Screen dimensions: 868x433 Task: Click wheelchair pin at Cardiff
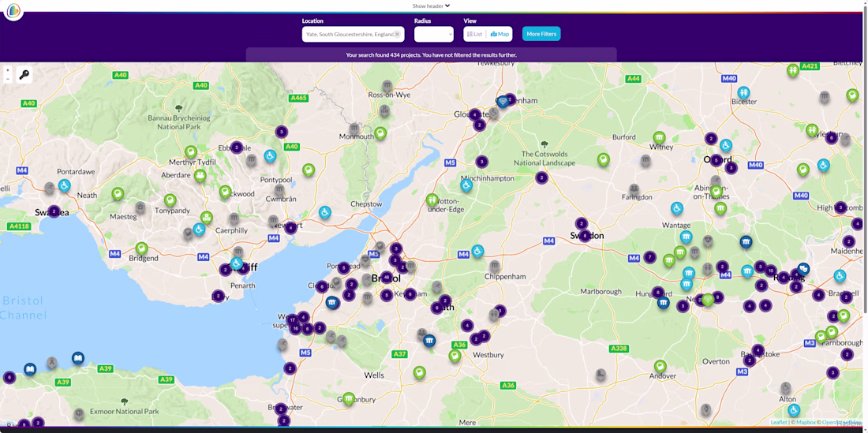coord(237,263)
